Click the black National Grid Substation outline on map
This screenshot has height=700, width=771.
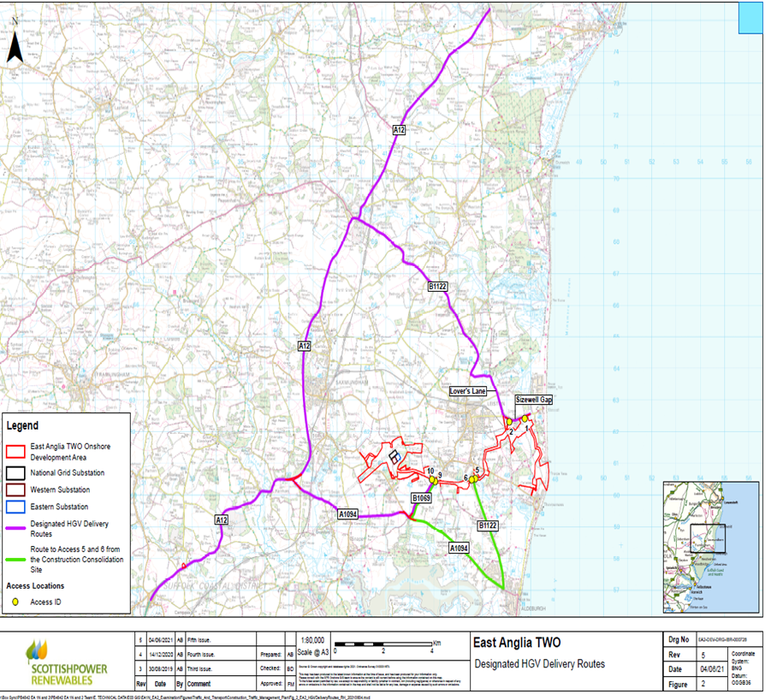394,458
